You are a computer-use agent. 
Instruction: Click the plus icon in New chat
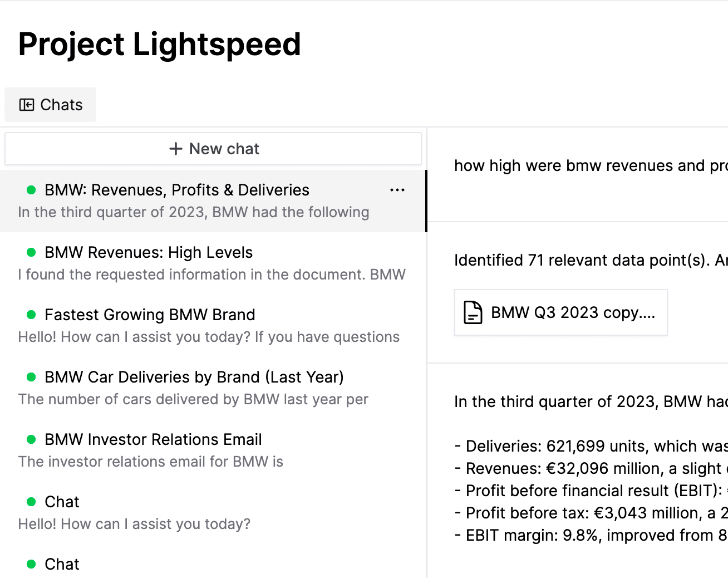tap(175, 149)
